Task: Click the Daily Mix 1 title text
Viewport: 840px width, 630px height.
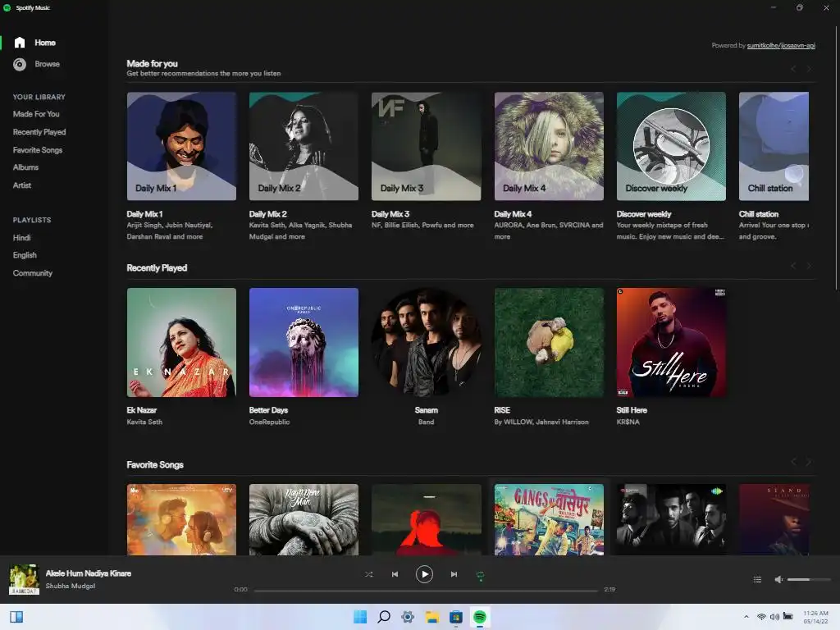Action: [144, 214]
